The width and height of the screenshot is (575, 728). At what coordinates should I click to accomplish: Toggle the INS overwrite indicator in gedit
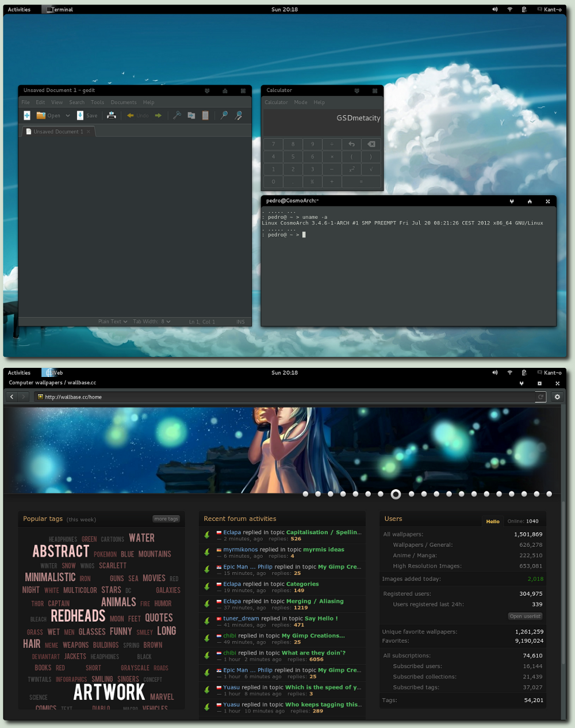240,322
